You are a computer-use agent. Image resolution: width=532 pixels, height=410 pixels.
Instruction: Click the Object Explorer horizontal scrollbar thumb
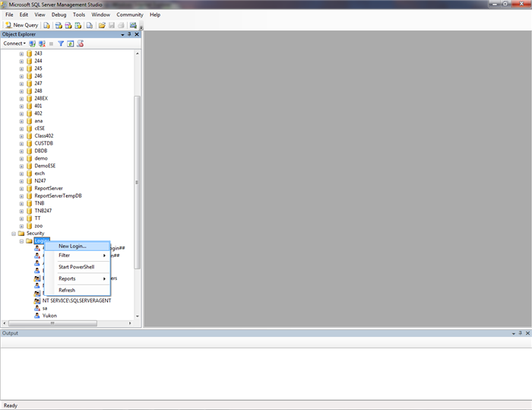52,323
